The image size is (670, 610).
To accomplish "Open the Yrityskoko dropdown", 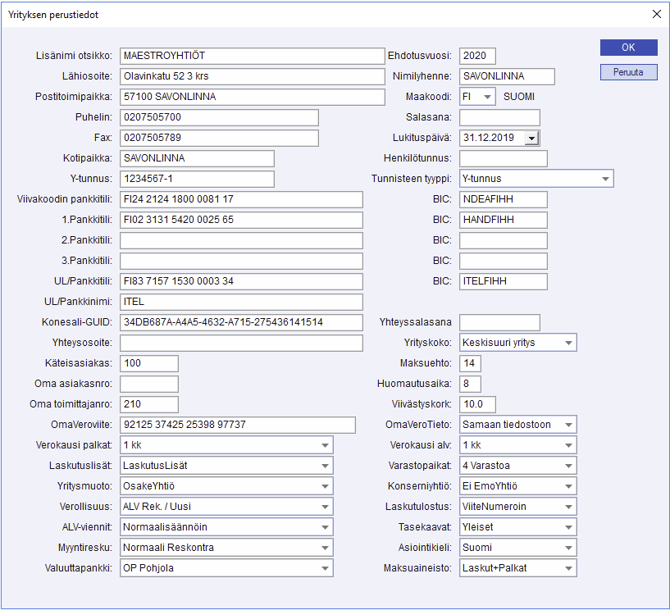I will tap(568, 343).
